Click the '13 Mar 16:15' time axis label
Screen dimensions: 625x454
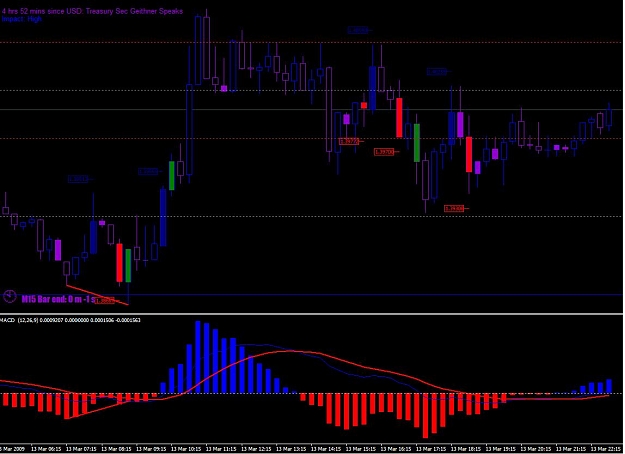point(396,449)
